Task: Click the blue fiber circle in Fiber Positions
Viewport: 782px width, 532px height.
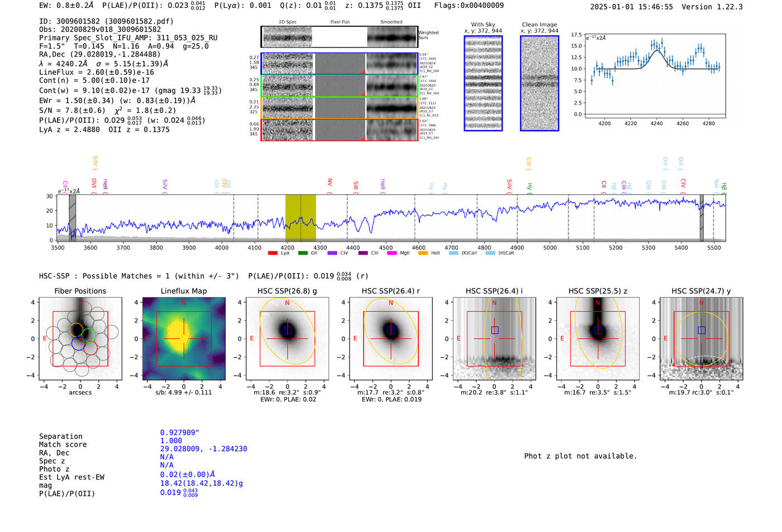Action: [78, 343]
